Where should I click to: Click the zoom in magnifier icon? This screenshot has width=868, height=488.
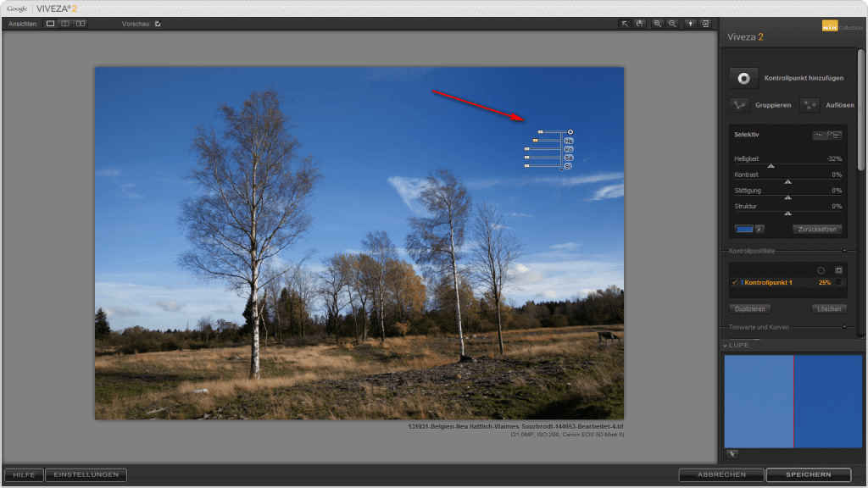pos(658,24)
